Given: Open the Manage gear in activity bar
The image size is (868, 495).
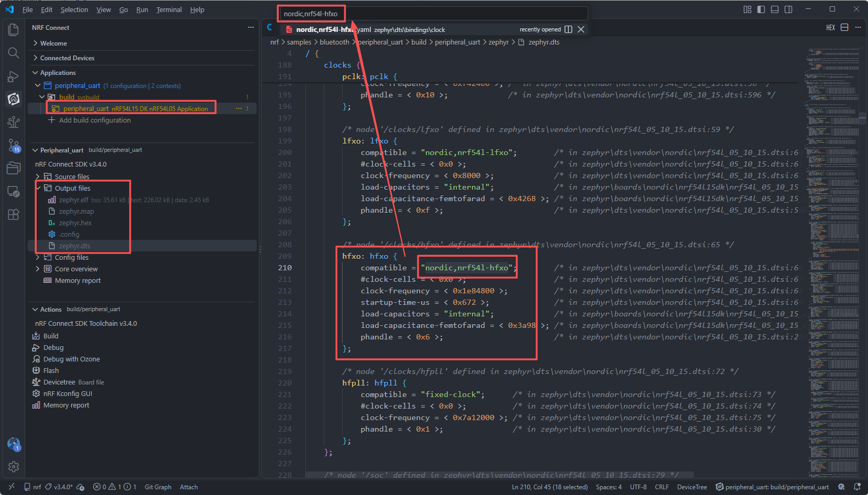Looking at the screenshot, I should pyautogui.click(x=14, y=466).
